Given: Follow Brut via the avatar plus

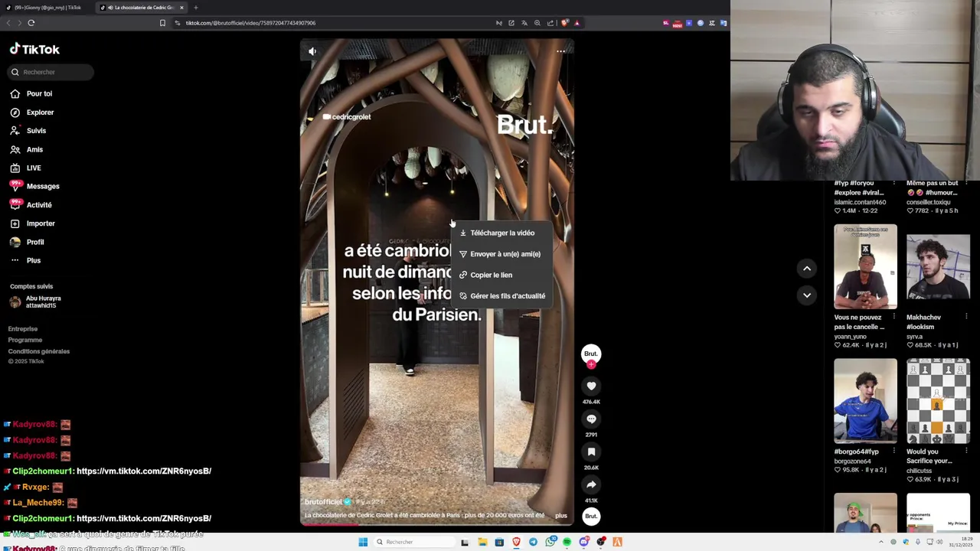Looking at the screenshot, I should coord(591,365).
